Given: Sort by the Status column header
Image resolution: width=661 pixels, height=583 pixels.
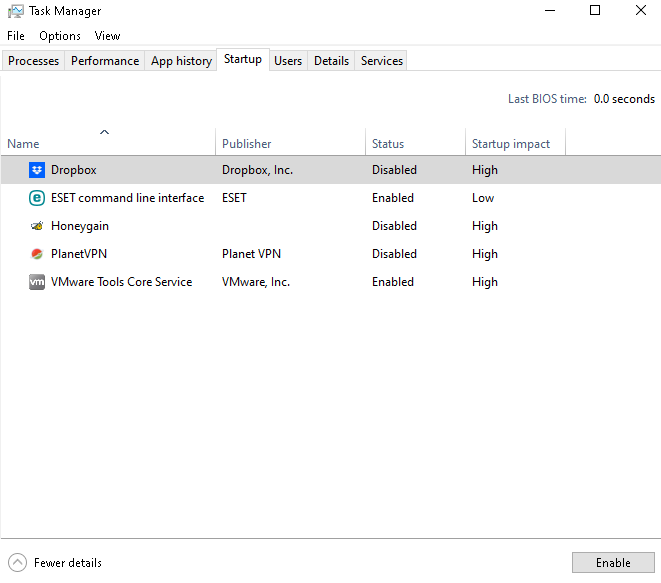Looking at the screenshot, I should click(x=415, y=142).
